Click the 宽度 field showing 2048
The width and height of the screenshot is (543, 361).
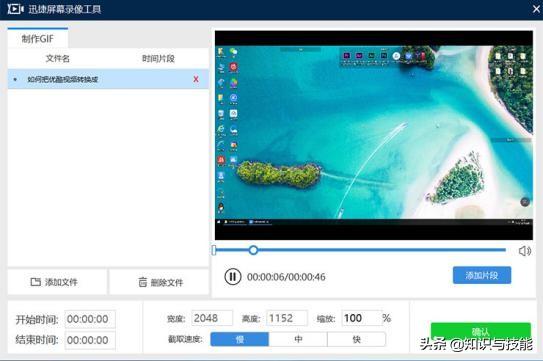[212, 318]
